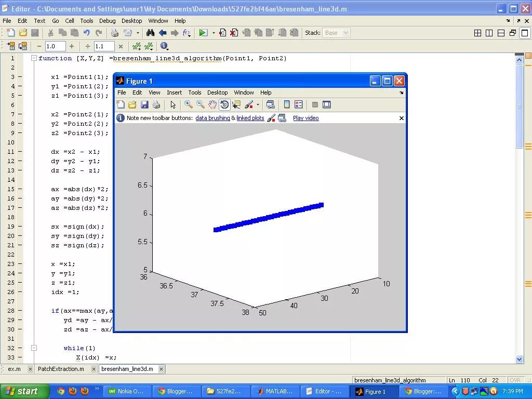Click the Play video link

(x=305, y=118)
